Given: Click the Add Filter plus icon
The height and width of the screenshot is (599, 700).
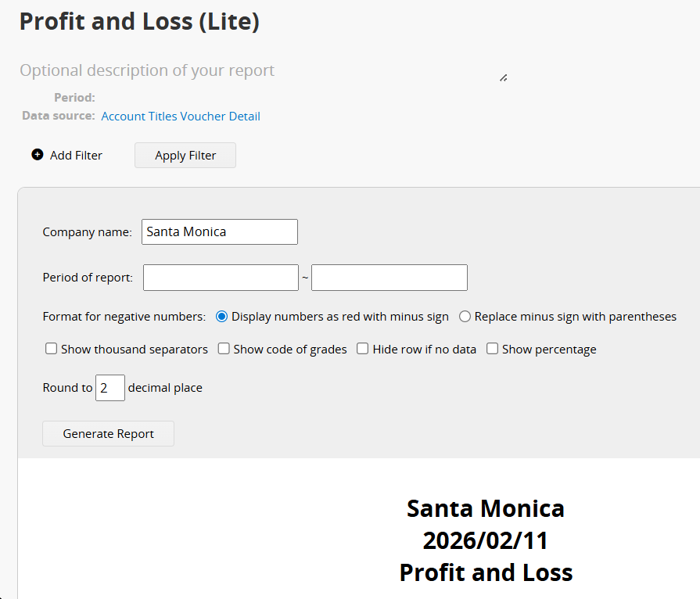Looking at the screenshot, I should (38, 155).
